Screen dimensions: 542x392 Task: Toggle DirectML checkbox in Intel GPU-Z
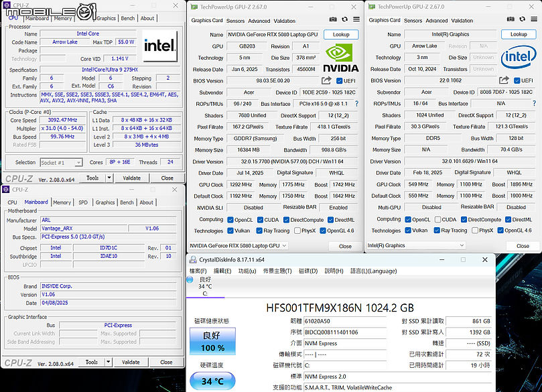click(508, 219)
